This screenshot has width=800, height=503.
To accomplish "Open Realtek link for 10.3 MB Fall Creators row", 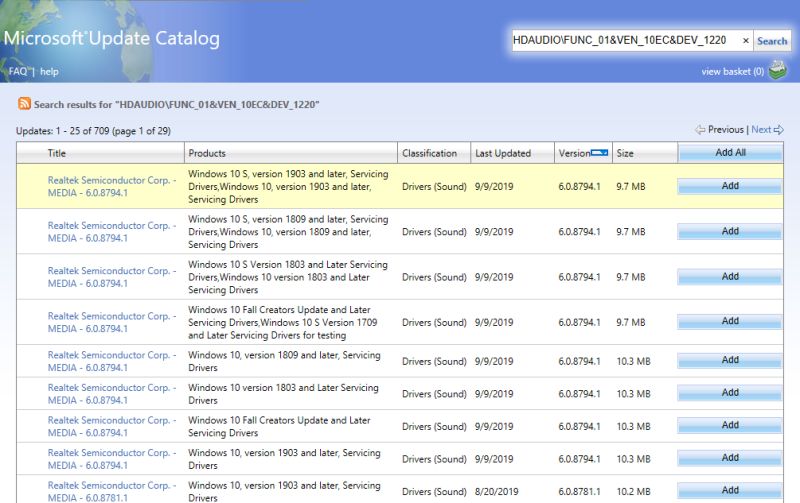I will point(112,426).
